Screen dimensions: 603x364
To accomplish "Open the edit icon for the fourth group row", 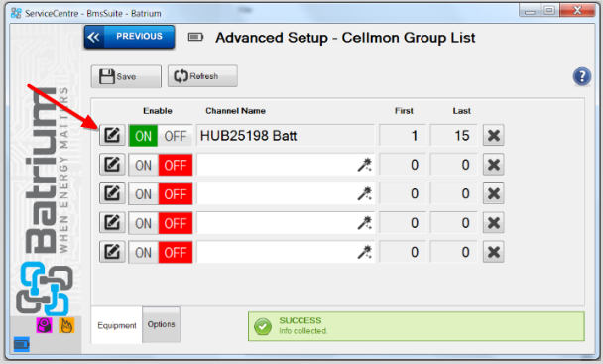I will 112,223.
